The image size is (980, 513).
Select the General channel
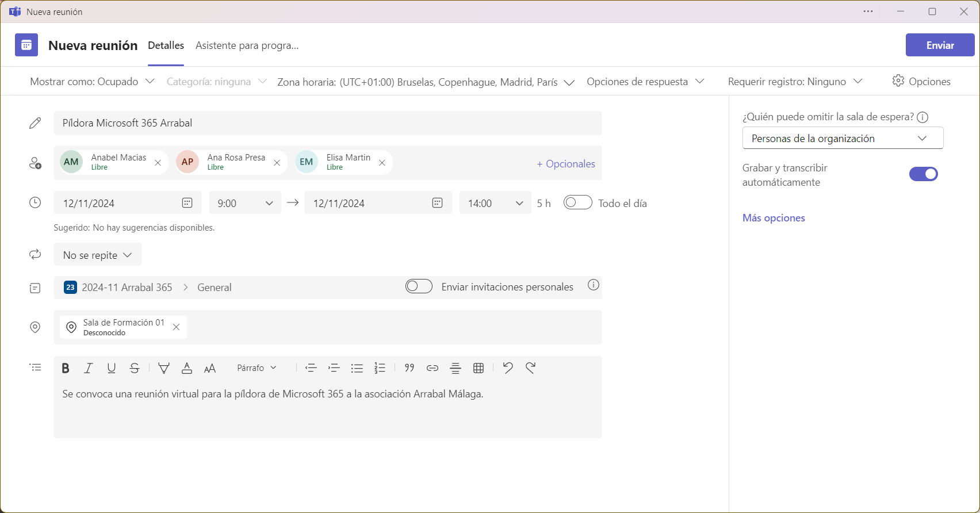point(215,288)
